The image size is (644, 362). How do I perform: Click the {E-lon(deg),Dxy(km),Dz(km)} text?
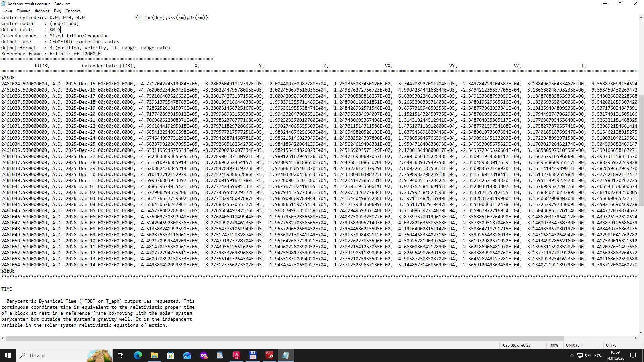[172, 17]
